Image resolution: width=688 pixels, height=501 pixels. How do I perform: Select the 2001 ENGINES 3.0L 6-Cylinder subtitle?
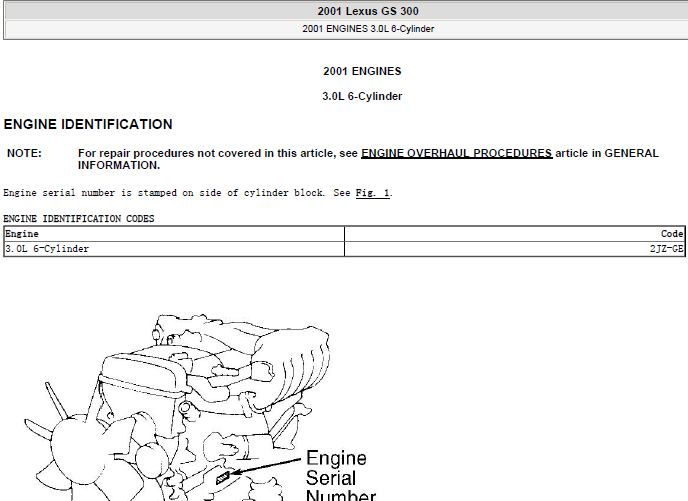click(368, 29)
